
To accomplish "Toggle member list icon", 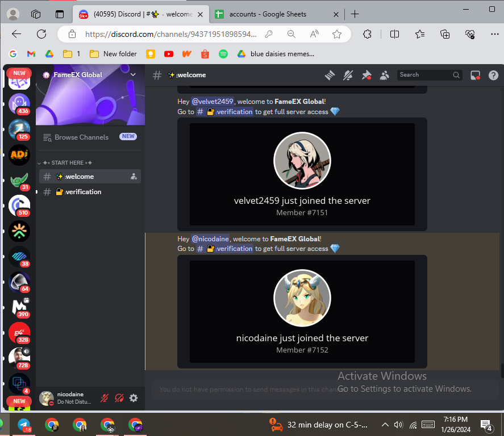I will click(x=385, y=75).
